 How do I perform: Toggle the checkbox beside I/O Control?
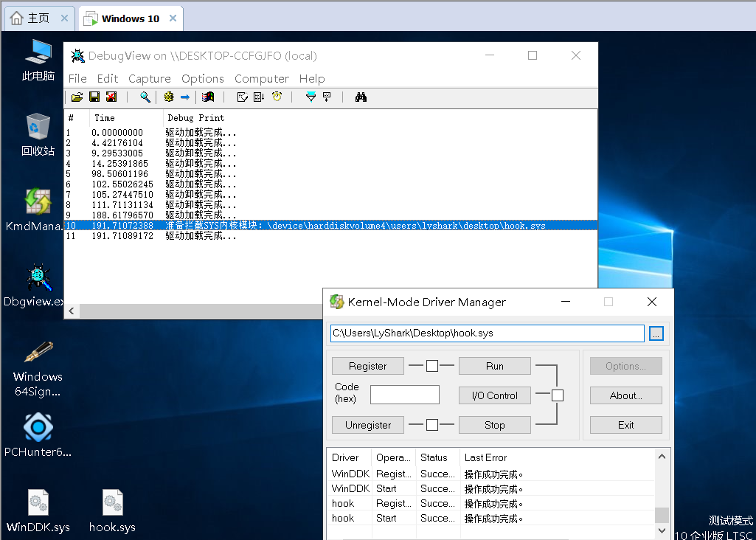[558, 395]
